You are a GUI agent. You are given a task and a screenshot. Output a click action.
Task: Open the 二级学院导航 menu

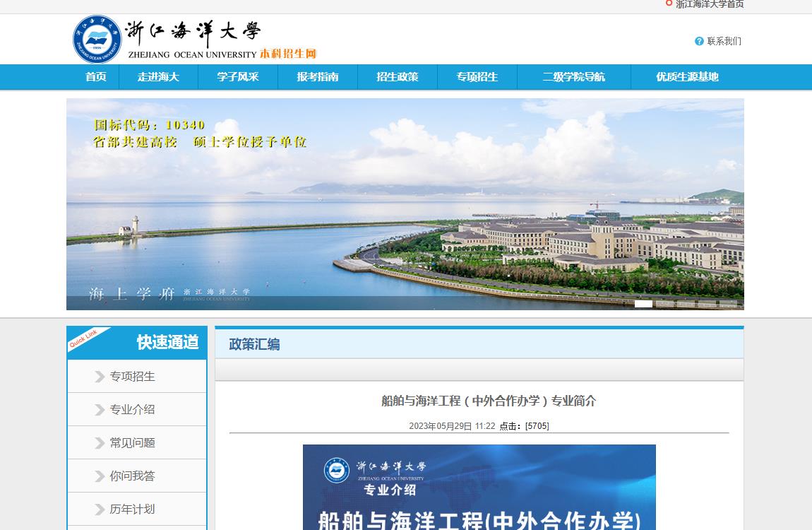(574, 77)
